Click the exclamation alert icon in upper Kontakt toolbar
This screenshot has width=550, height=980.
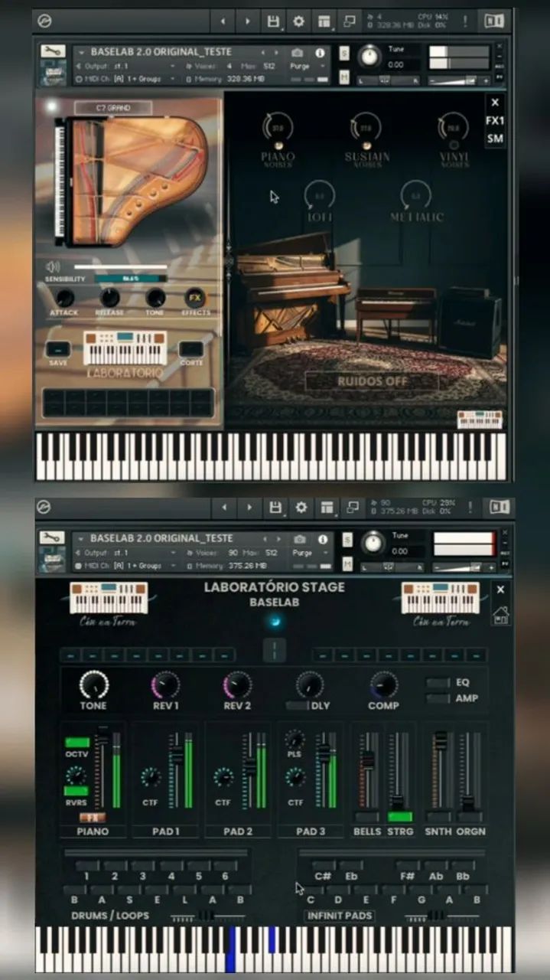point(465,21)
